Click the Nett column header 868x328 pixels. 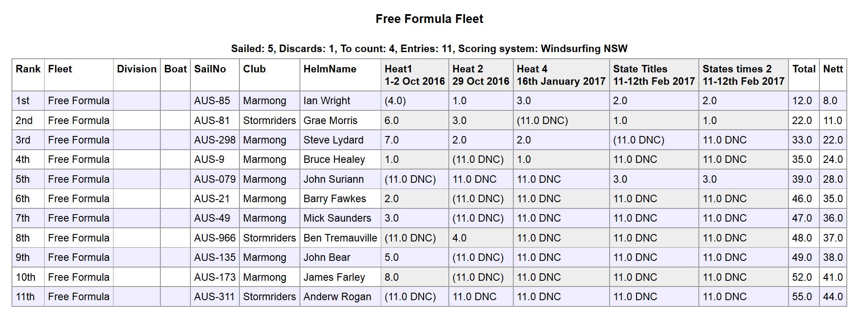pos(833,69)
